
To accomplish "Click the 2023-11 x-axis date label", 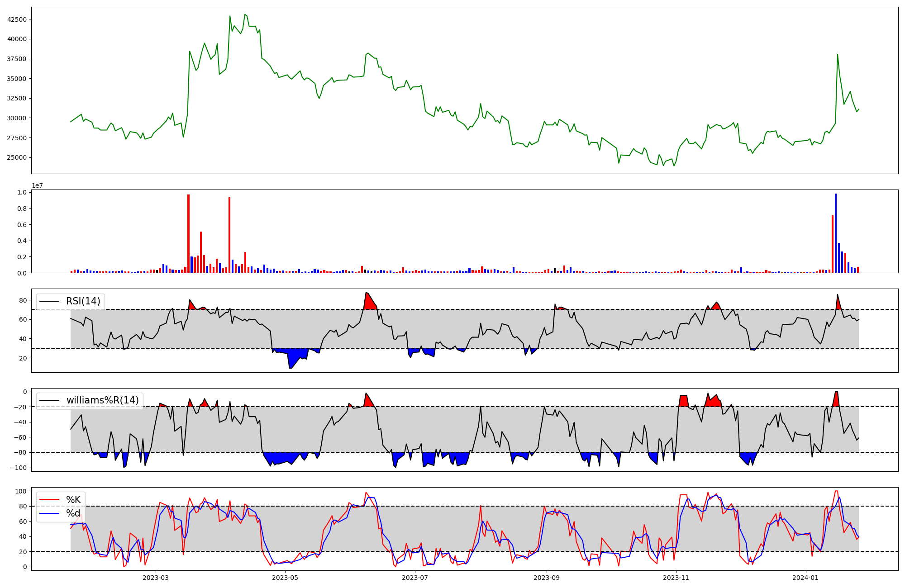I will [x=676, y=578].
